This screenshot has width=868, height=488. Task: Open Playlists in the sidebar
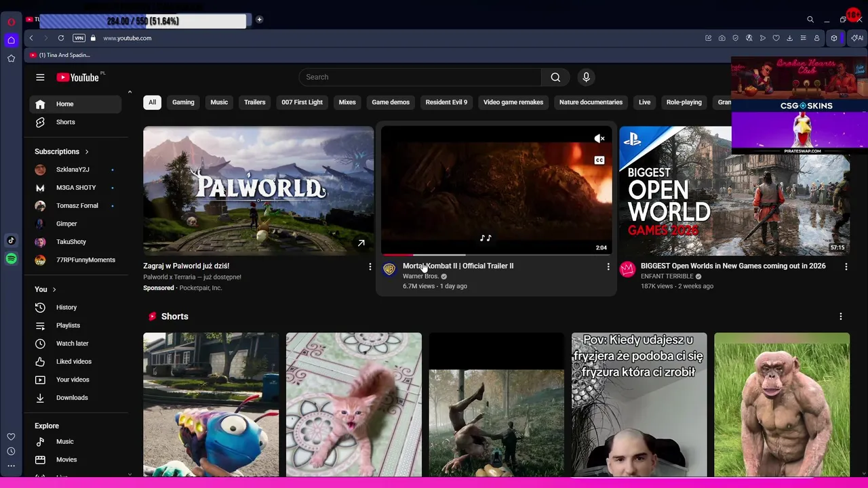75,325
